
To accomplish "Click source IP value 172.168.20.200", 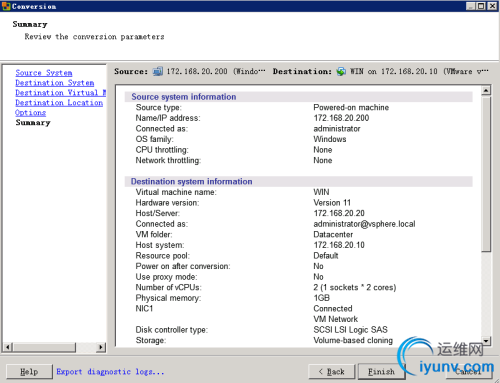I will 341,118.
